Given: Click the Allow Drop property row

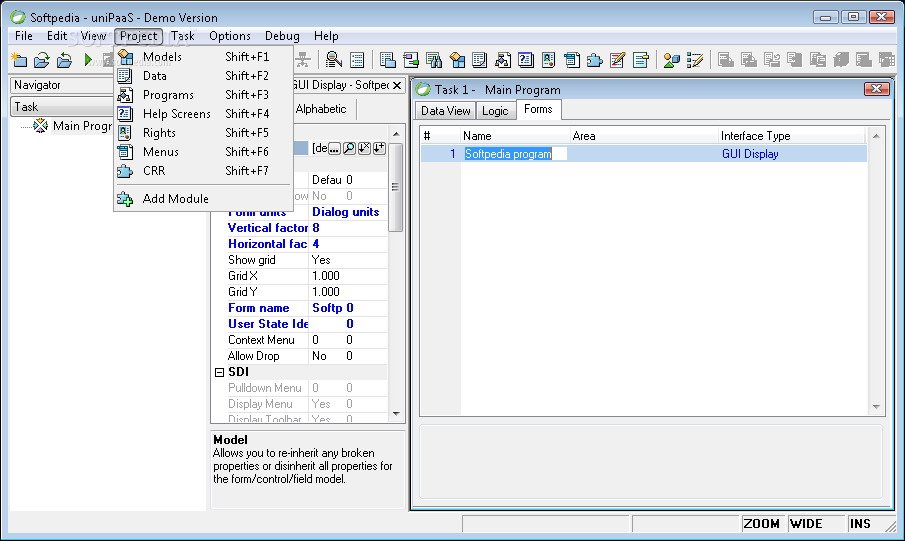Looking at the screenshot, I should (307, 356).
